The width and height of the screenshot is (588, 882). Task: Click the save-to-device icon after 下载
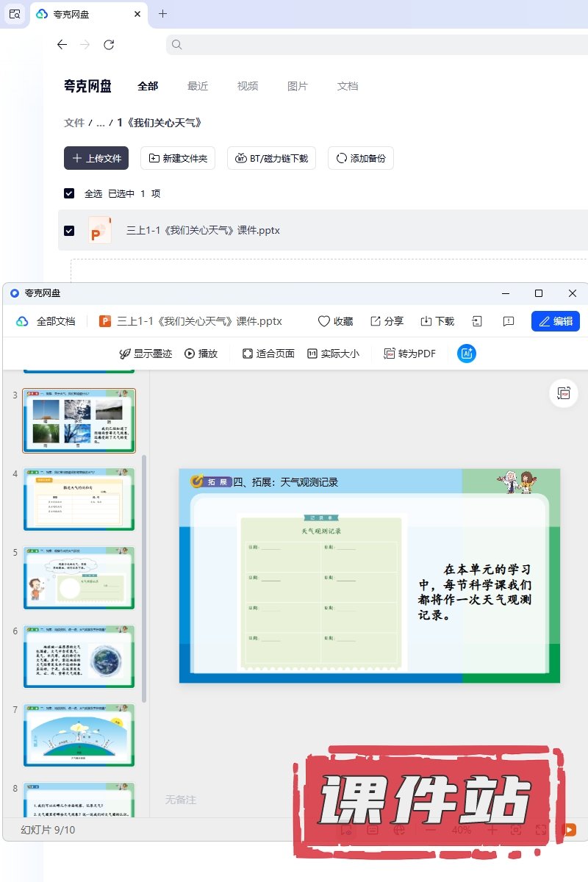tap(477, 321)
